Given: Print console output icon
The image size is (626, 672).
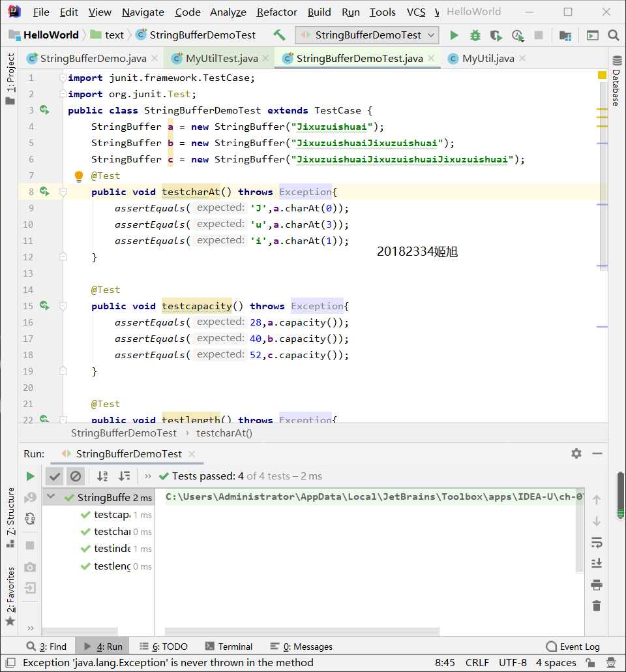Looking at the screenshot, I should (x=597, y=585).
